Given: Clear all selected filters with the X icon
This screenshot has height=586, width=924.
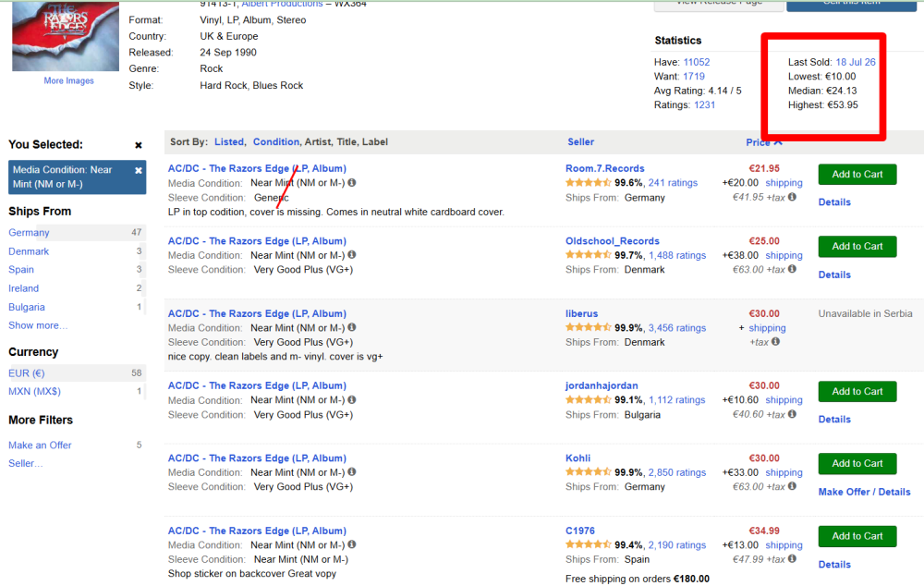Looking at the screenshot, I should point(139,145).
